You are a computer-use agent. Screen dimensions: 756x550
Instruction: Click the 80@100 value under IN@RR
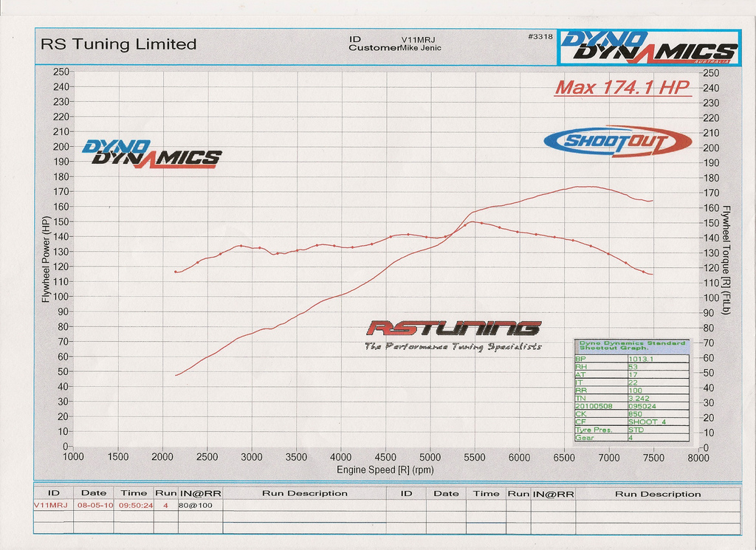(195, 506)
